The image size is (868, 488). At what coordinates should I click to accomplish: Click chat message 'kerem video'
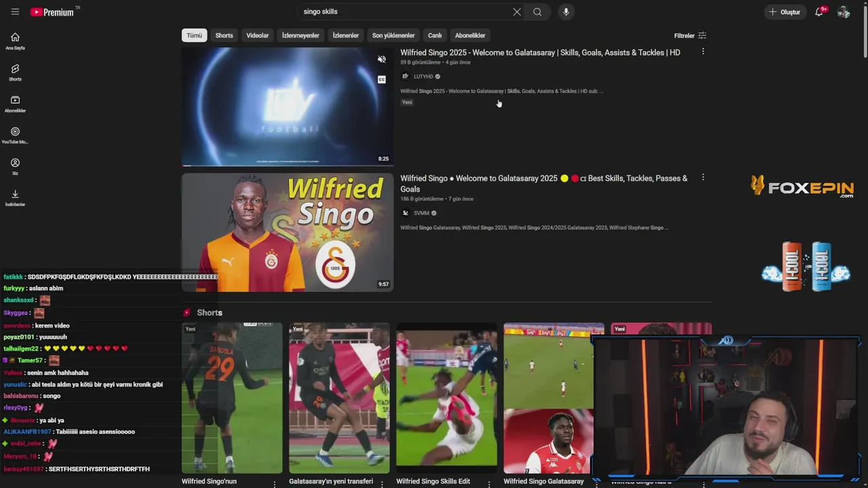click(52, 325)
